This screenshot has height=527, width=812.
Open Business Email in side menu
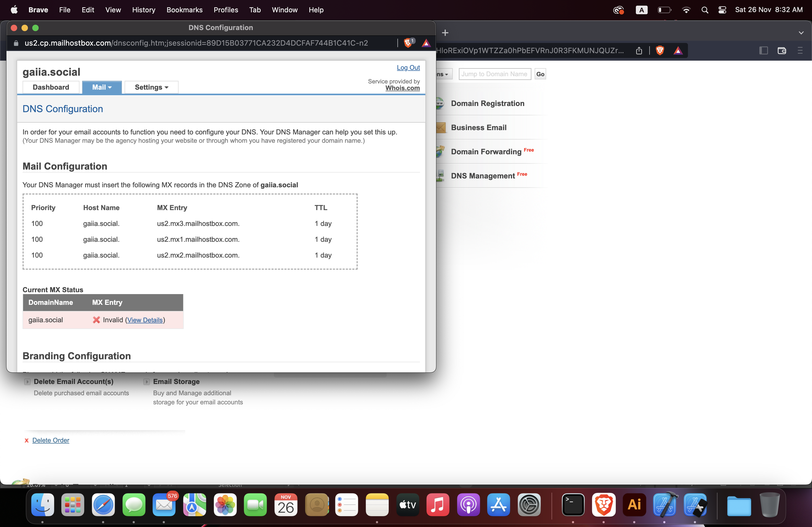[479, 127]
